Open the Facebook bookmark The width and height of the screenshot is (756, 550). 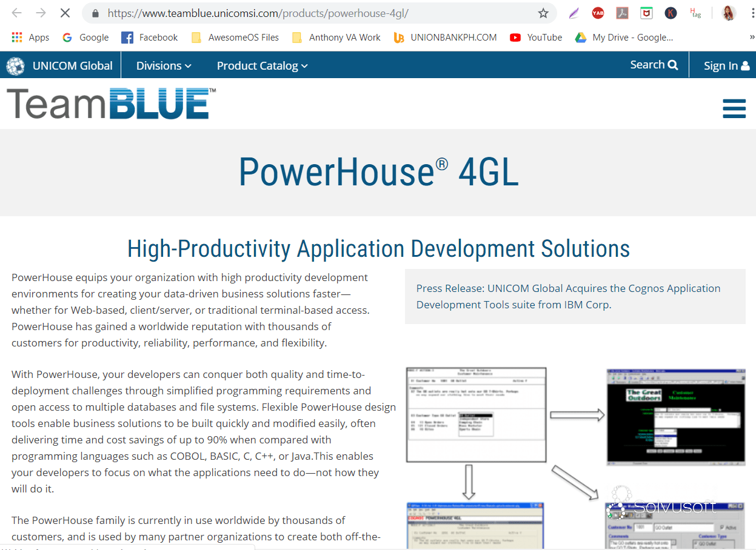[x=150, y=38]
